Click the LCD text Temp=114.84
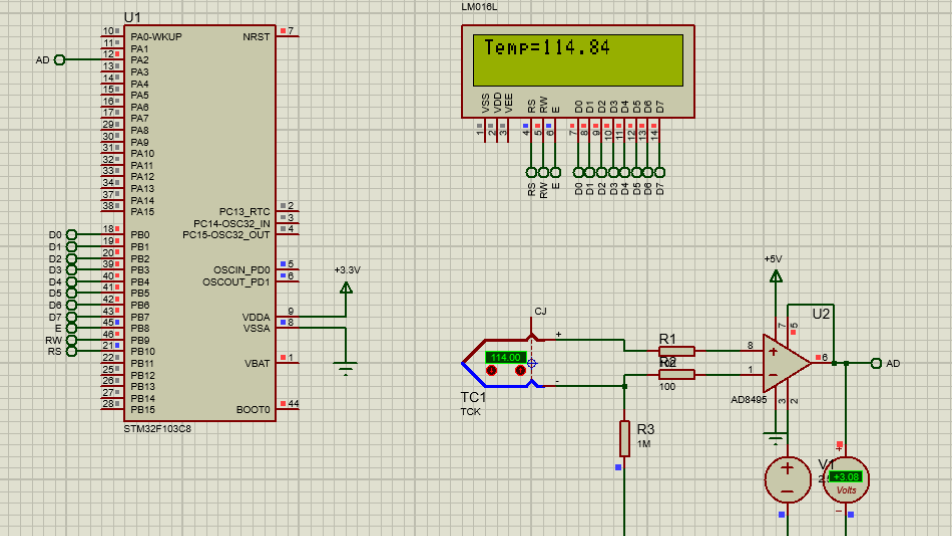 [x=546, y=47]
